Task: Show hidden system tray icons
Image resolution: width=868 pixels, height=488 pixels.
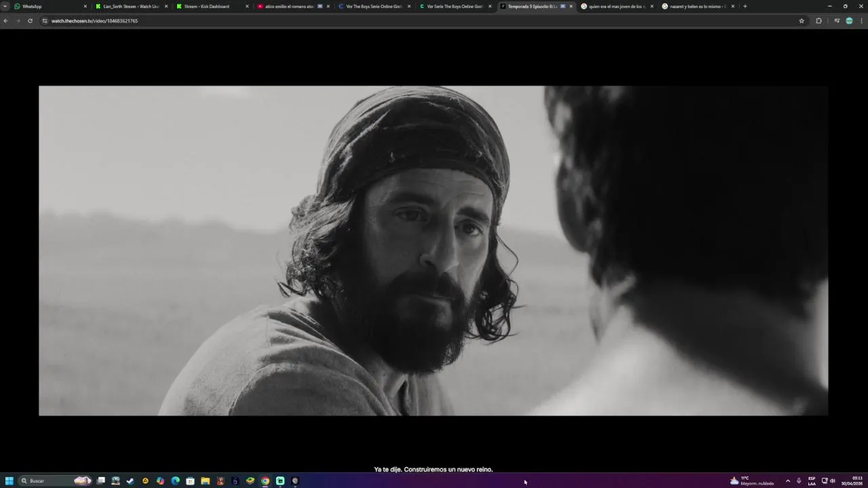Action: coord(787,481)
